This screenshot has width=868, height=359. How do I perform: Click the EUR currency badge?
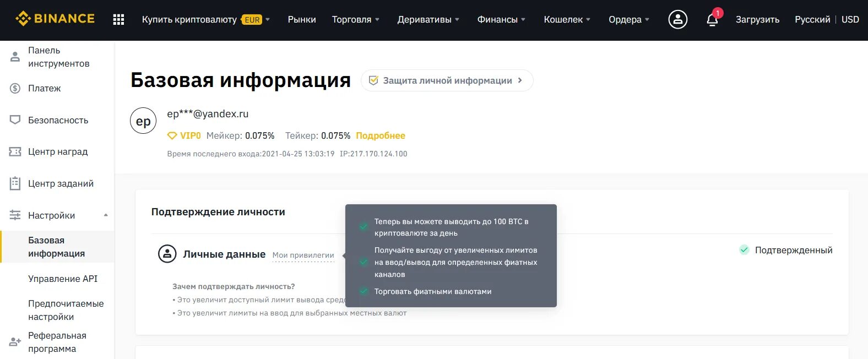click(x=252, y=20)
